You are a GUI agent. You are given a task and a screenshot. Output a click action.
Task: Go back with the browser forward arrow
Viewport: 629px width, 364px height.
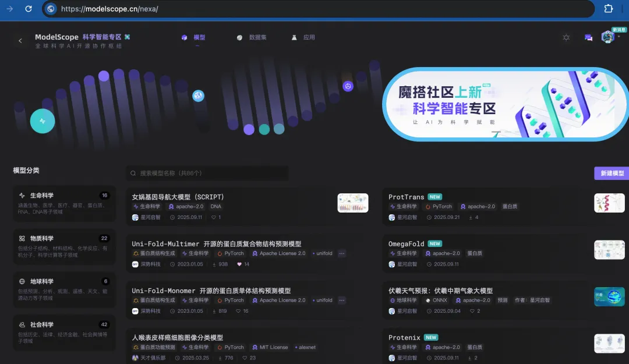click(10, 9)
